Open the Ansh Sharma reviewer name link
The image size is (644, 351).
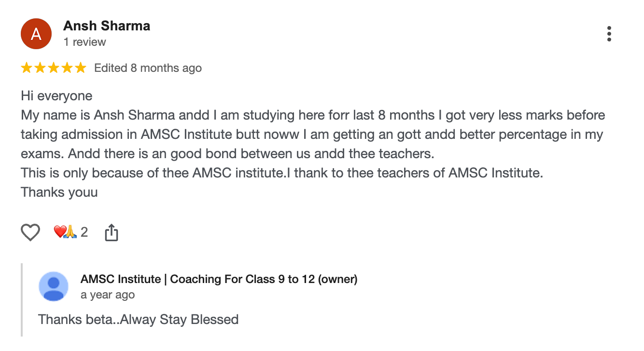(107, 26)
